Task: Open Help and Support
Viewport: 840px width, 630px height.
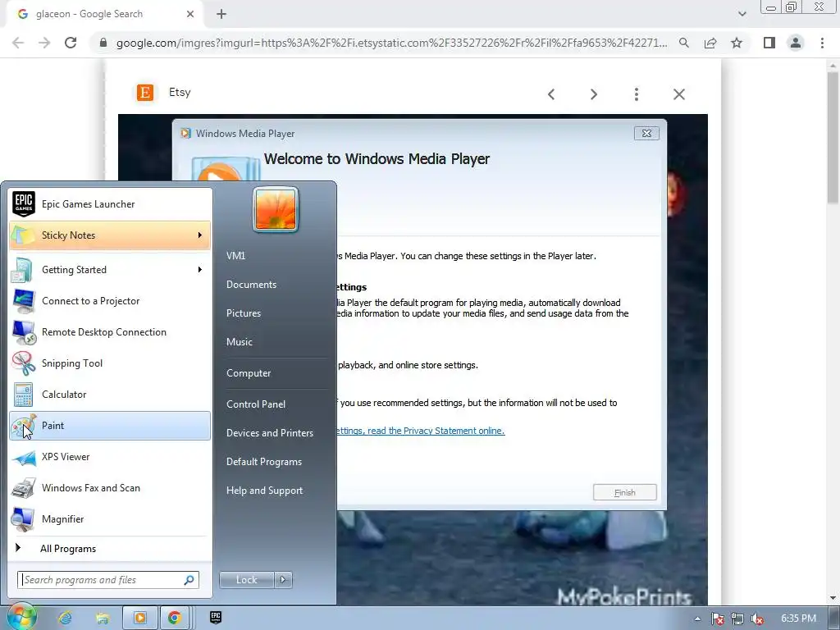Action: (x=264, y=491)
